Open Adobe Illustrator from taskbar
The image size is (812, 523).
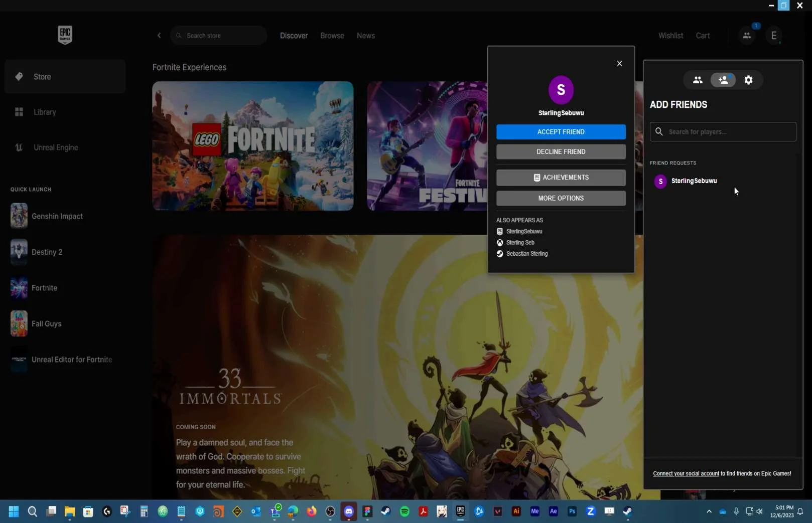516,511
